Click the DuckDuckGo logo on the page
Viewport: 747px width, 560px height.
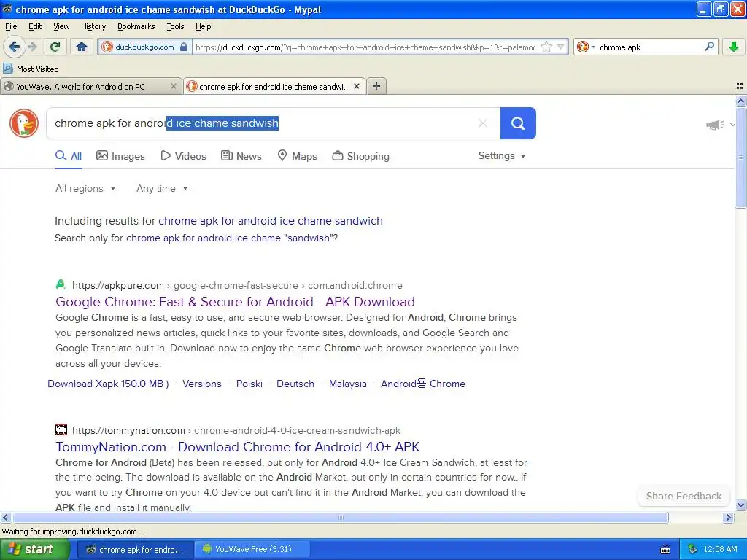click(x=24, y=122)
